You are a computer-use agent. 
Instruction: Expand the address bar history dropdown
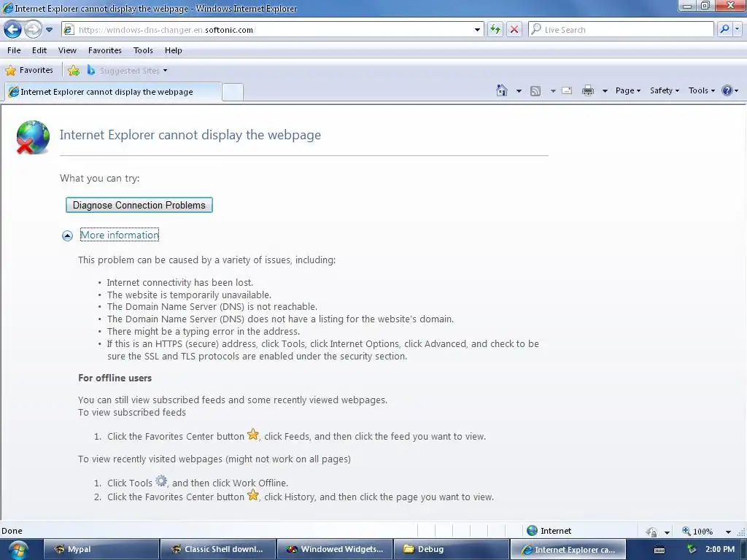477,29
